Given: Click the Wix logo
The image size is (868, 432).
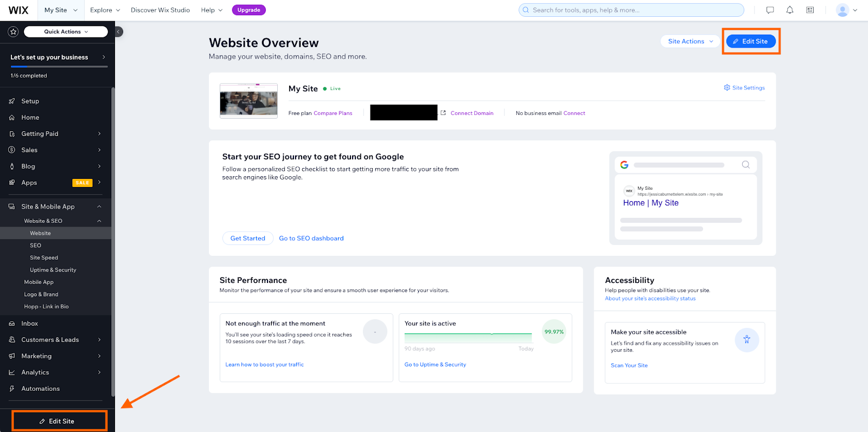Looking at the screenshot, I should [18, 10].
